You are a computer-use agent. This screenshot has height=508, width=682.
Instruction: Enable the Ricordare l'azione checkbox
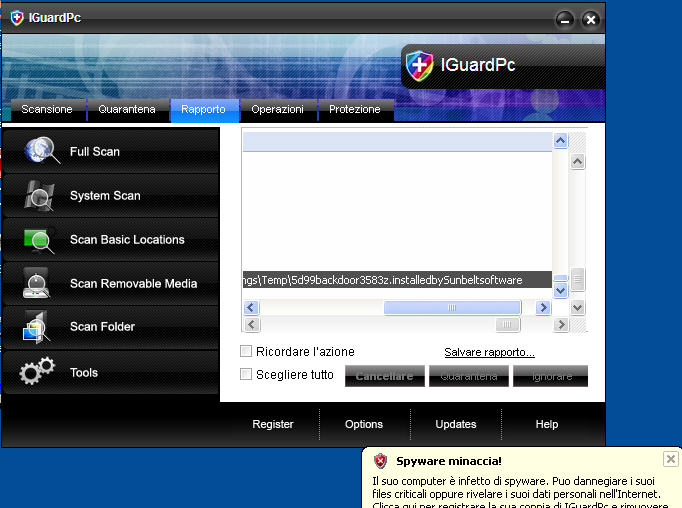click(x=246, y=351)
